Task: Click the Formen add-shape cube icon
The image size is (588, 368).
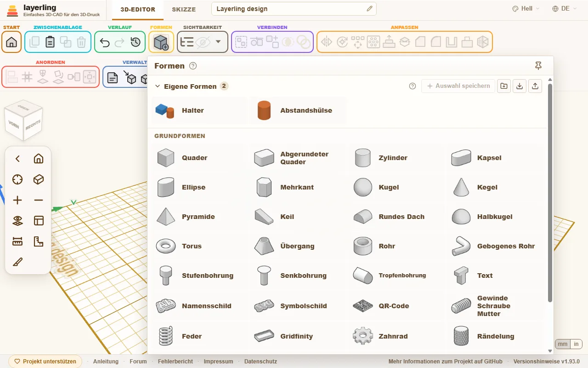Action: pyautogui.click(x=161, y=42)
